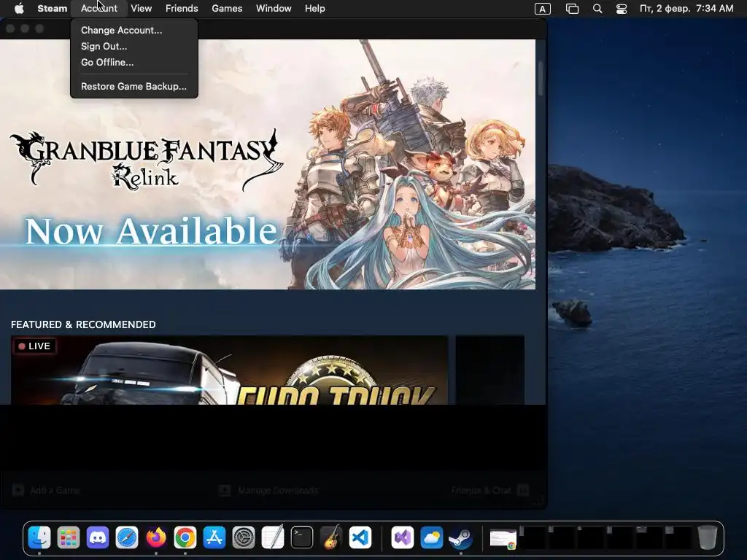Open System Preferences from the Dock
The width and height of the screenshot is (747, 560).
pos(244,537)
